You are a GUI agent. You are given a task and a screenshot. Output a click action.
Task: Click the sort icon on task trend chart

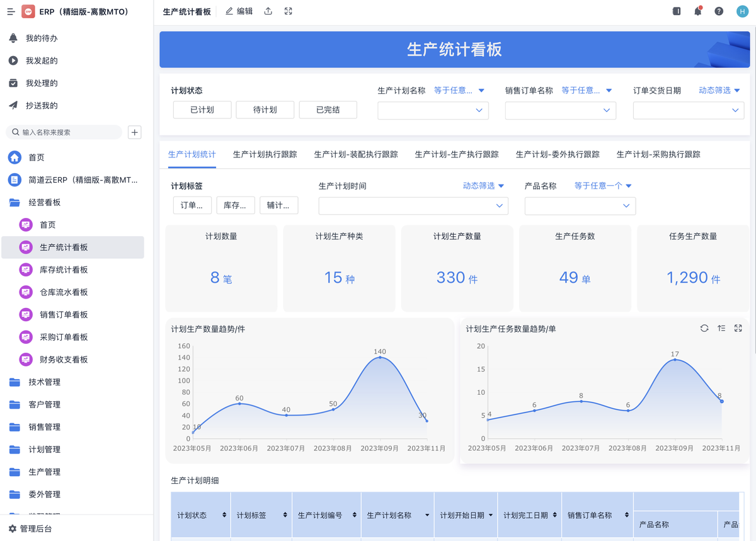point(721,328)
